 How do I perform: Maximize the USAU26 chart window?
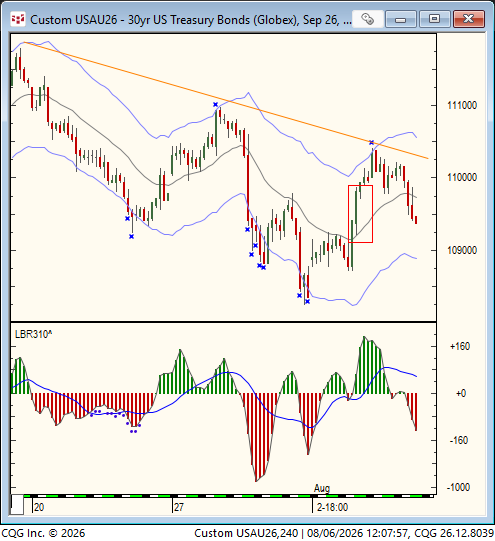coord(434,19)
